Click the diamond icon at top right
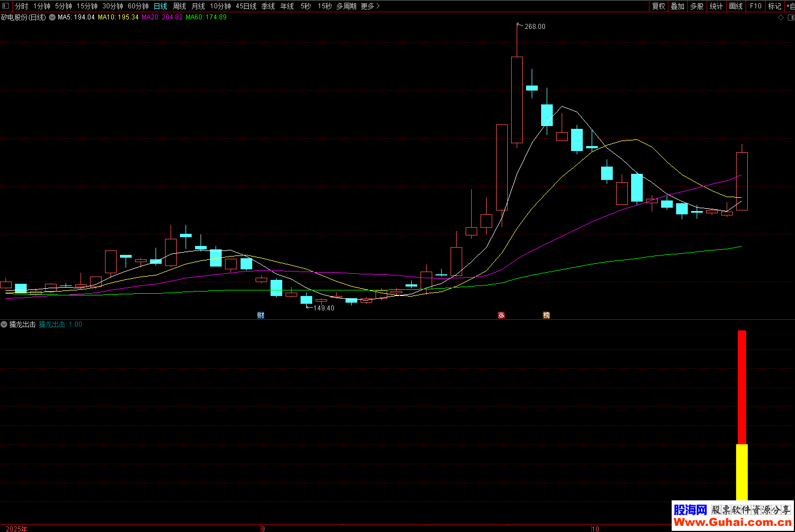Viewport: 795px width, 532px height. pos(781,18)
